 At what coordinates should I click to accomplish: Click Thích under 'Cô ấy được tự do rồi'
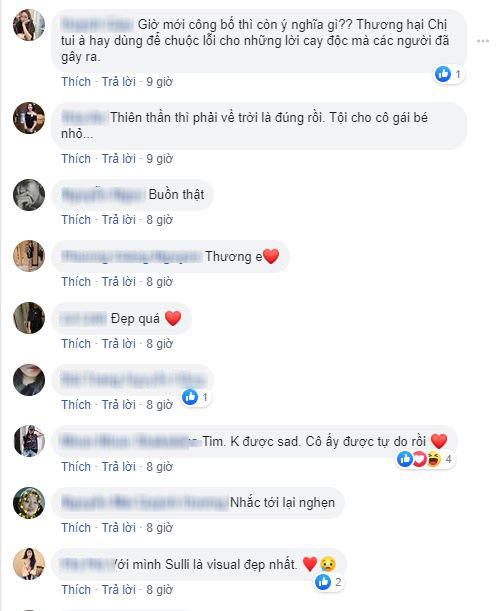pos(76,466)
